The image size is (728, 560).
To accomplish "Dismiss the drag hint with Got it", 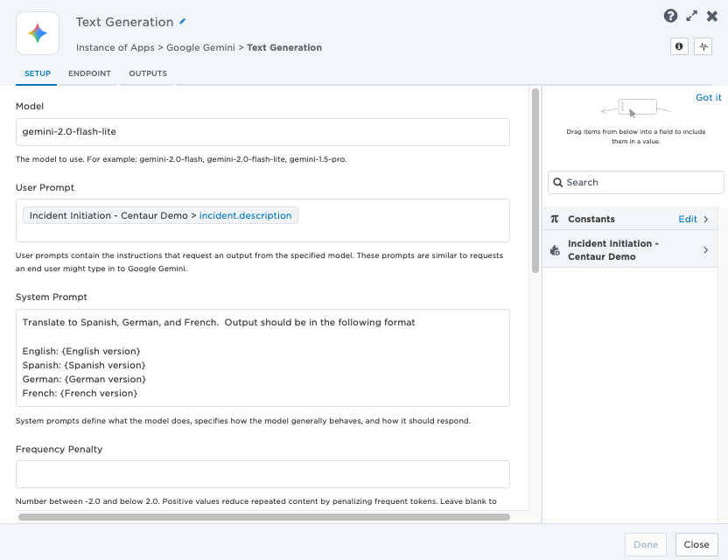I will point(708,97).
